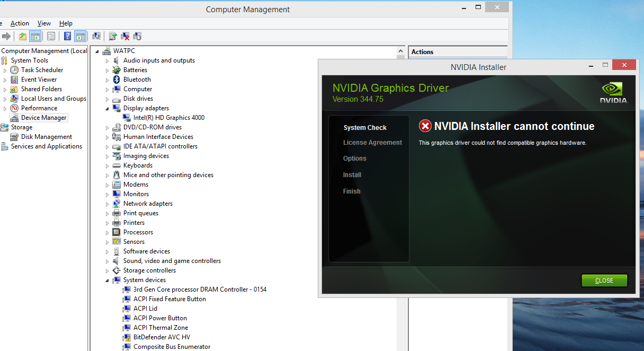
Task: Expand Shared Folders in left tree
Action: (x=5, y=89)
